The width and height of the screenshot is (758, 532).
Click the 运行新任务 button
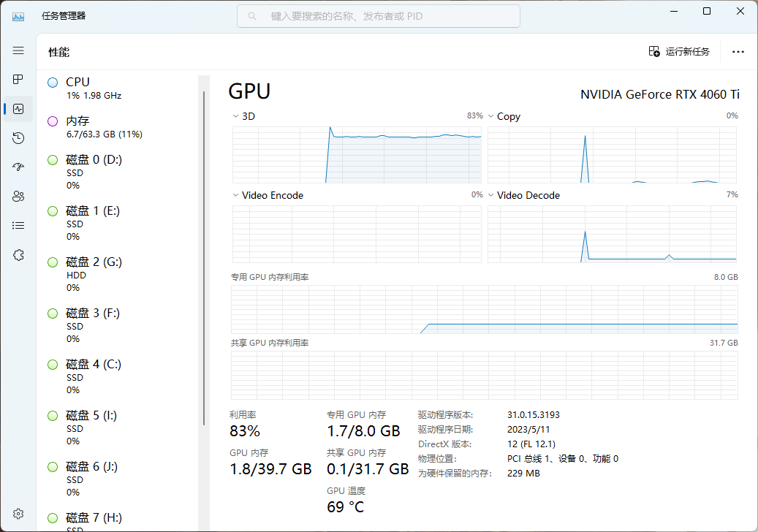(679, 52)
